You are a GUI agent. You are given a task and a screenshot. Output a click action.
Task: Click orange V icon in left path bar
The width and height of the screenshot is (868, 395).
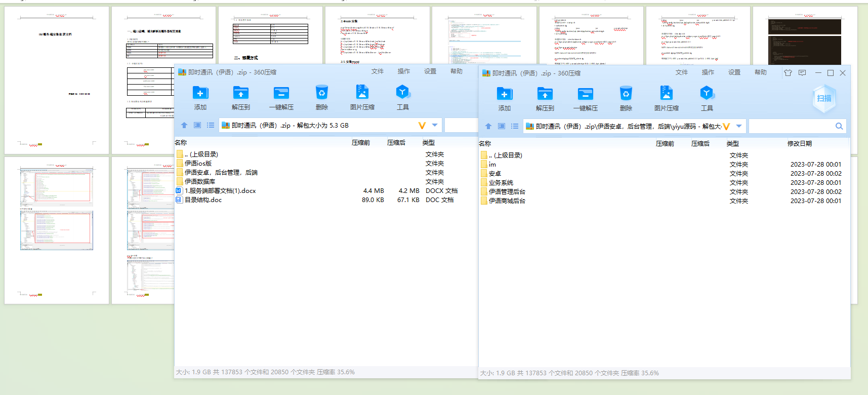(x=422, y=126)
